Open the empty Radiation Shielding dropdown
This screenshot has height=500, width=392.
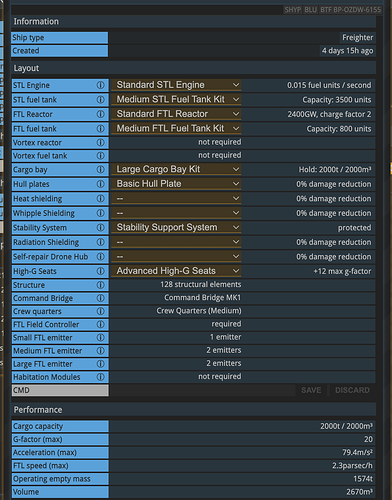[176, 242]
